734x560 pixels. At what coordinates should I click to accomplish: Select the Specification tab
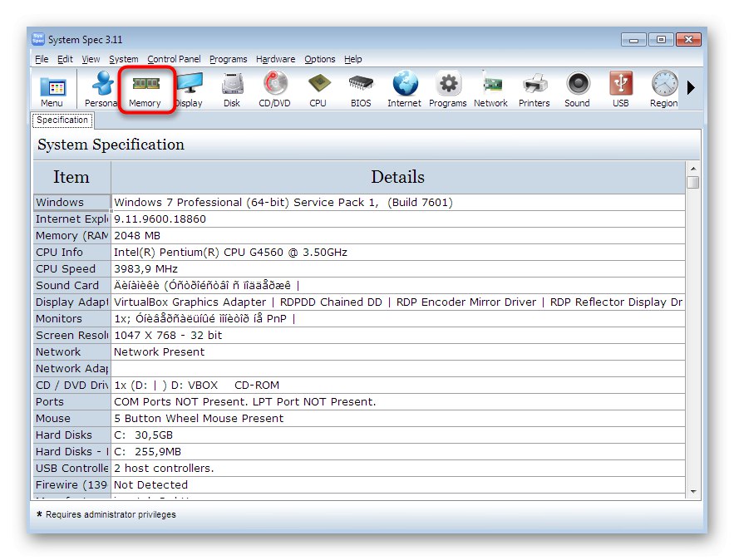click(x=62, y=120)
